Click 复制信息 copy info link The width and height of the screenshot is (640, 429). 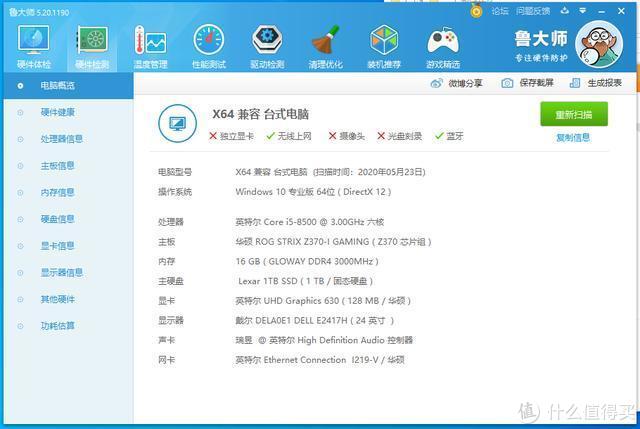[573, 138]
